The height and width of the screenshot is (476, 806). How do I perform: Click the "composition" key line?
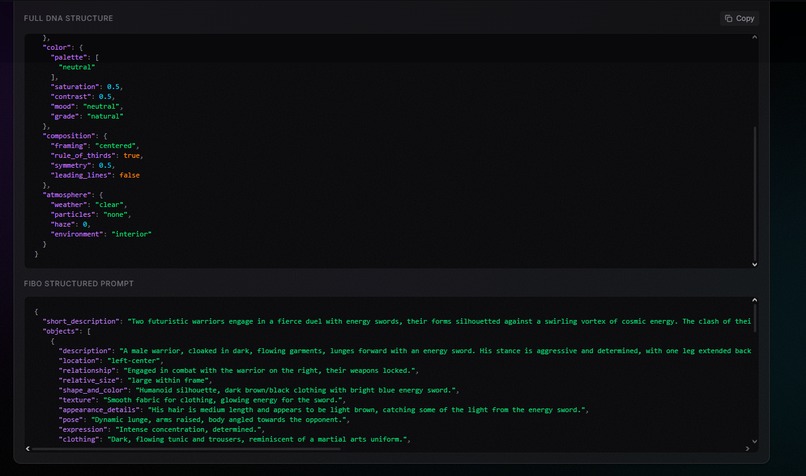point(75,136)
